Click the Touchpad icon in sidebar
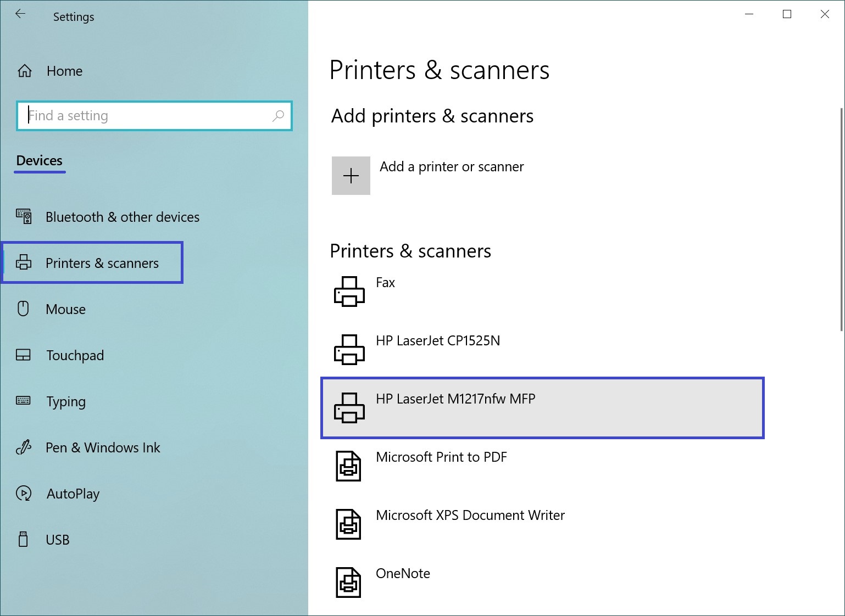The width and height of the screenshot is (845, 616). (x=24, y=355)
